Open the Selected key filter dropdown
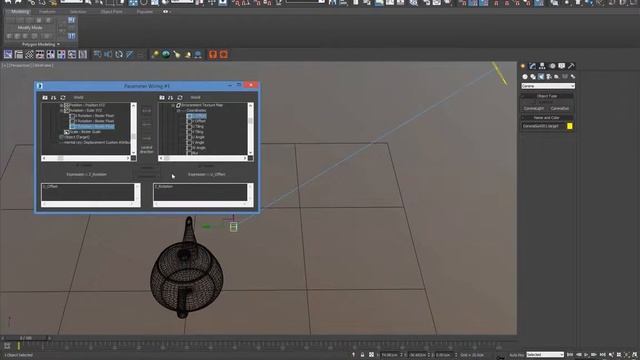The width and height of the screenshot is (640, 360). click(x=545, y=355)
